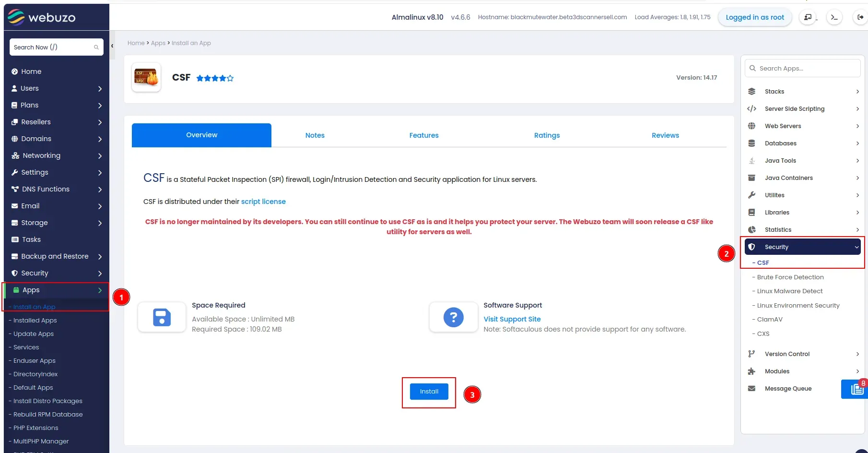
Task: Click the logout icon in header
Action: point(860,17)
